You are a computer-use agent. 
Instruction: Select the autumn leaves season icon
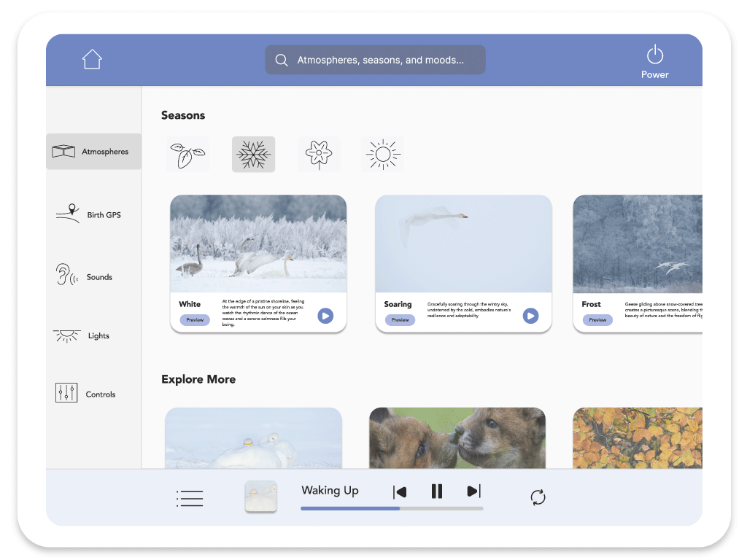187,155
